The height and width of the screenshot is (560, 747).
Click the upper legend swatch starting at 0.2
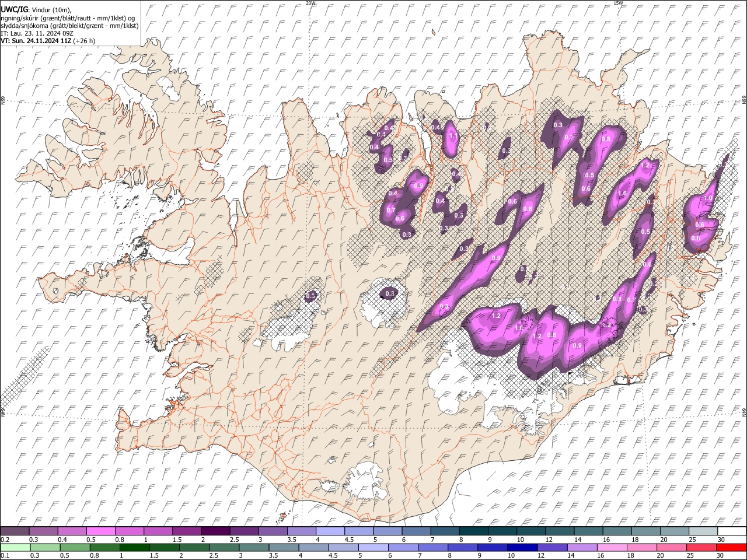(15, 531)
